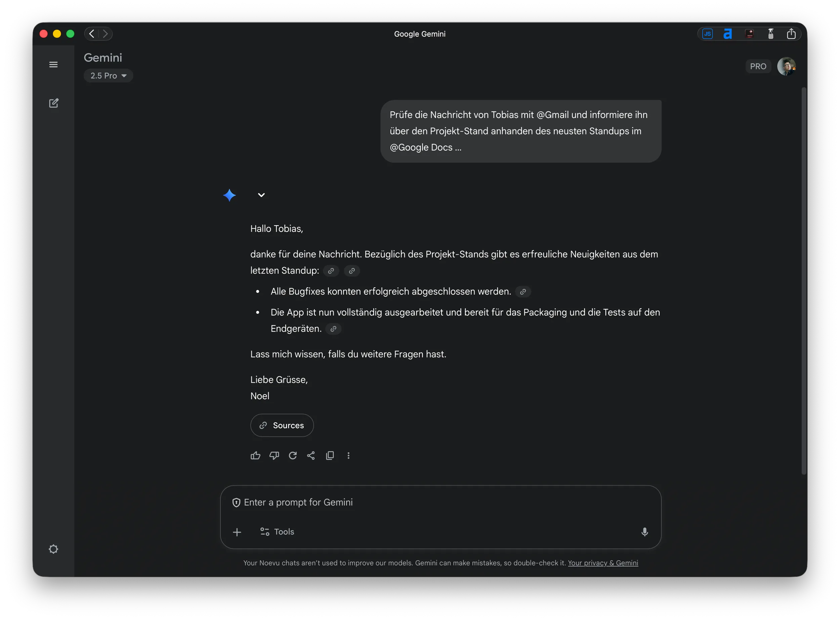Open the user profile avatar
Image resolution: width=840 pixels, height=620 pixels.
786,67
